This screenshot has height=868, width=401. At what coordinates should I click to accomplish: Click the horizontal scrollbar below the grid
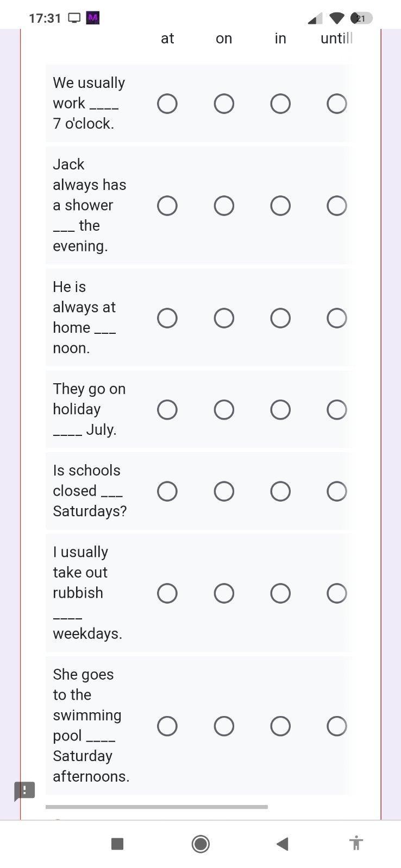click(156, 807)
